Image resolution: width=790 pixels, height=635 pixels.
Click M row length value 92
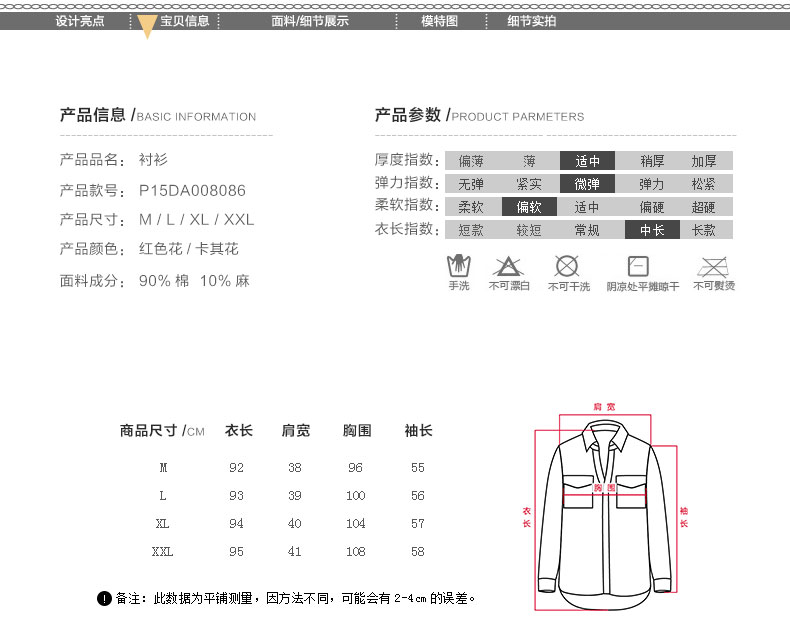click(x=236, y=468)
